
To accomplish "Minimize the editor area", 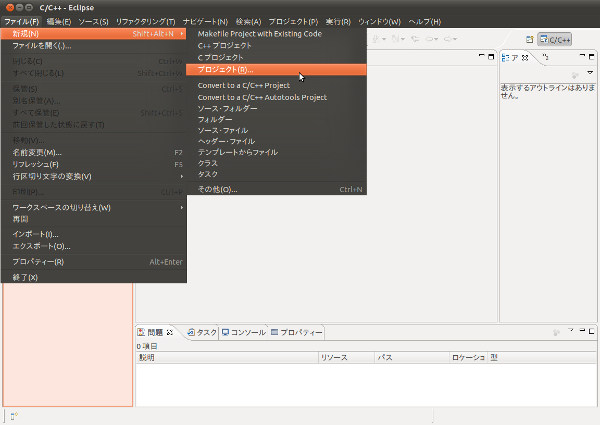I will [x=482, y=56].
